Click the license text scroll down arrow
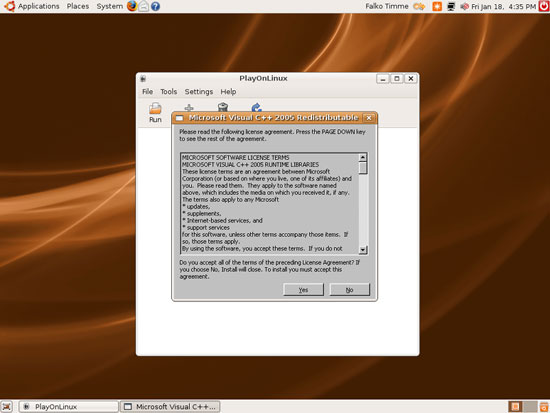 [x=363, y=250]
